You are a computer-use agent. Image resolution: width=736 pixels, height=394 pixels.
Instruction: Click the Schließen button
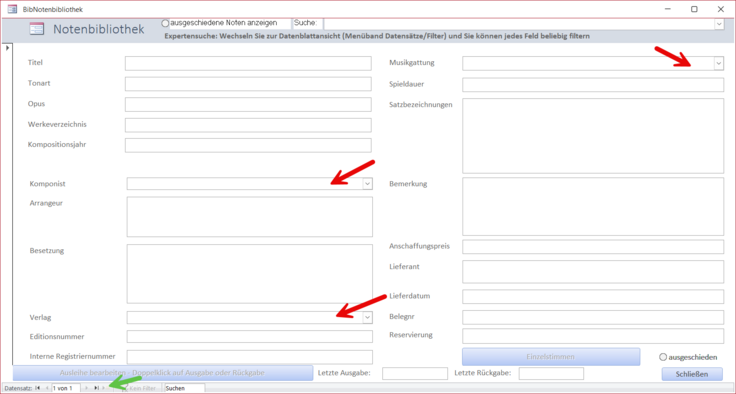(x=692, y=374)
